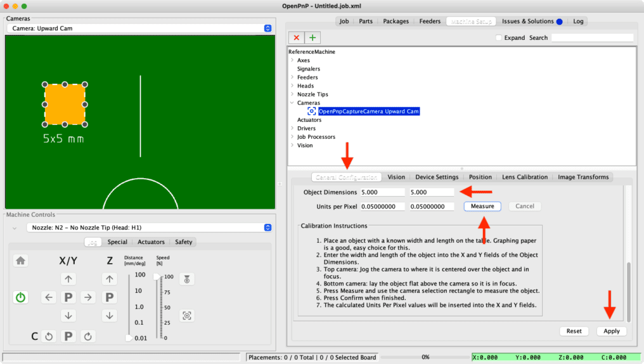Click the Distance slider handle at 0.01
This screenshot has height=364, width=644.
coord(129,338)
